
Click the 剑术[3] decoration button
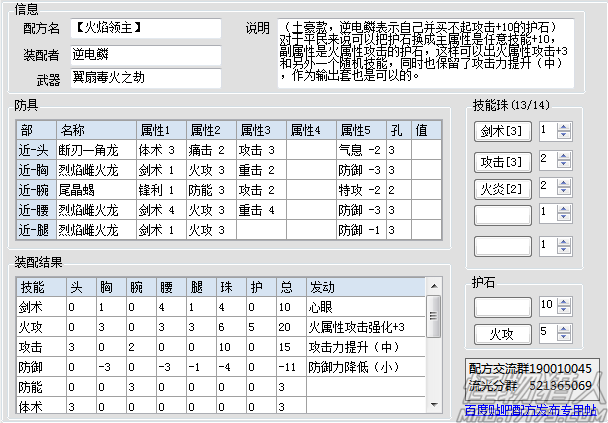[x=501, y=131]
